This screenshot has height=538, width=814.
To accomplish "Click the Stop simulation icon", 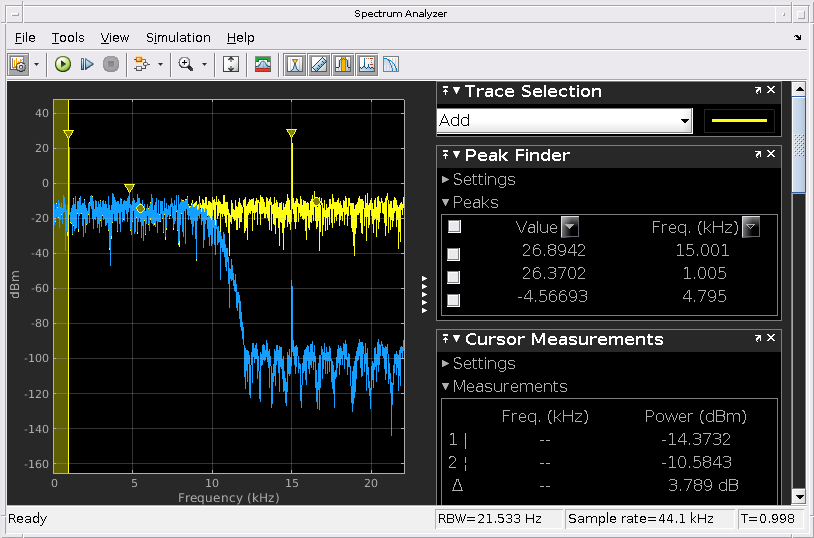I will (x=111, y=64).
